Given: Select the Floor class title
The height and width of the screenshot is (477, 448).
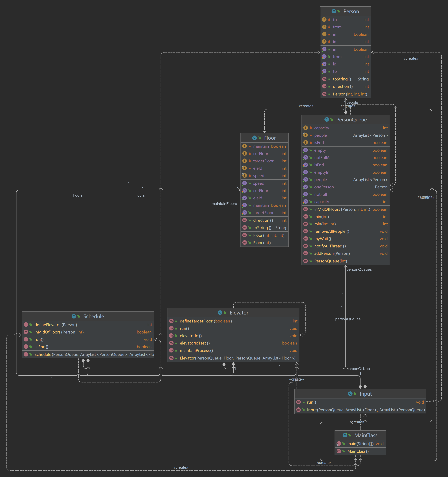Looking at the screenshot, I should (270, 138).
